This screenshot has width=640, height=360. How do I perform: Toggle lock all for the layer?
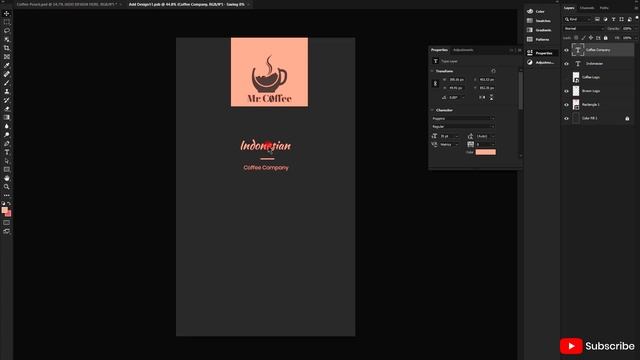point(606,38)
